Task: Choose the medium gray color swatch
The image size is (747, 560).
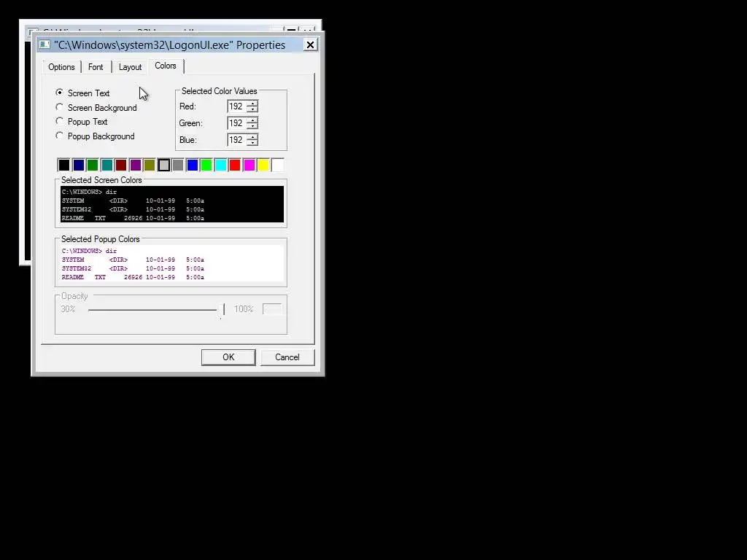Action: (x=178, y=165)
